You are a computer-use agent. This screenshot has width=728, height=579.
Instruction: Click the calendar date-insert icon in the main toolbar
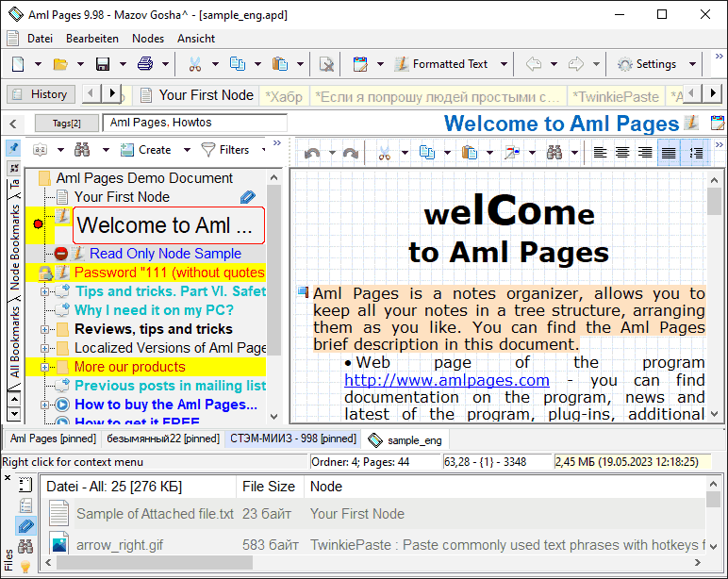[360, 64]
